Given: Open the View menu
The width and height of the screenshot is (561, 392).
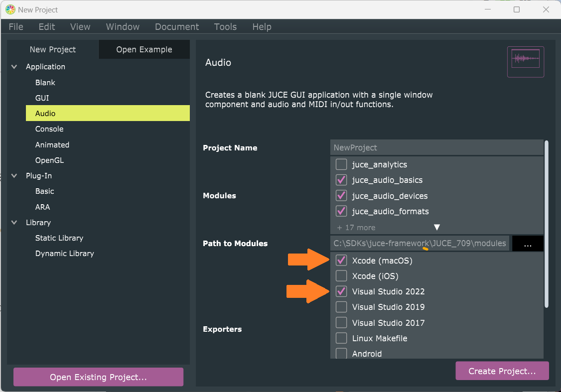Looking at the screenshot, I should pos(80,27).
